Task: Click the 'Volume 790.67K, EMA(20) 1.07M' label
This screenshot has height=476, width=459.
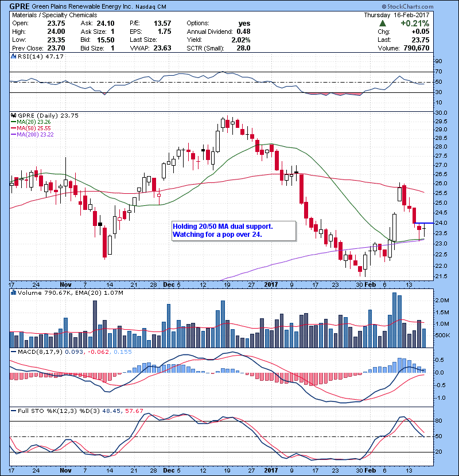Action: pyautogui.click(x=71, y=292)
